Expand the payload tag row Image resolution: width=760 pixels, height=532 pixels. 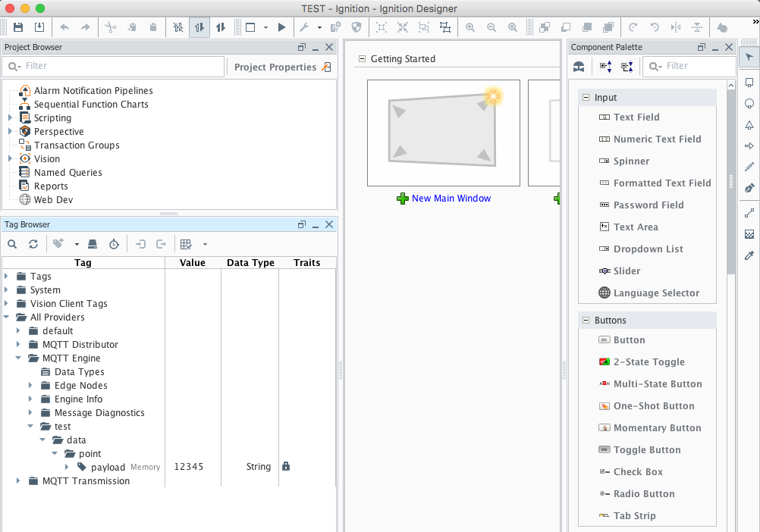(x=67, y=467)
